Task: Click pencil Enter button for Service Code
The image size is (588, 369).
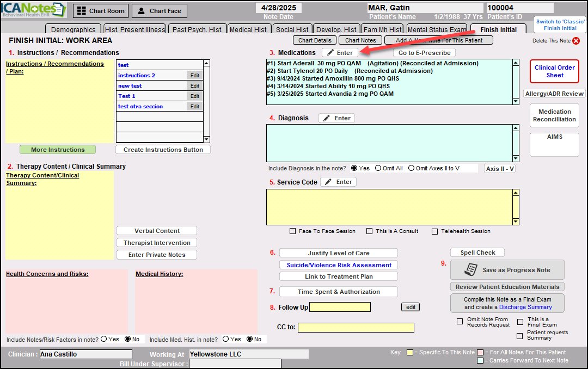Action: [x=338, y=182]
